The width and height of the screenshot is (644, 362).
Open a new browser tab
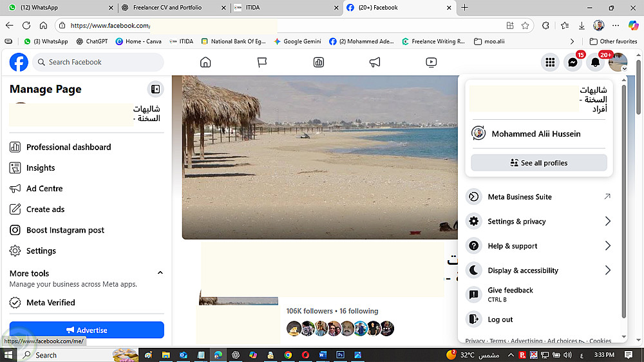[464, 7]
